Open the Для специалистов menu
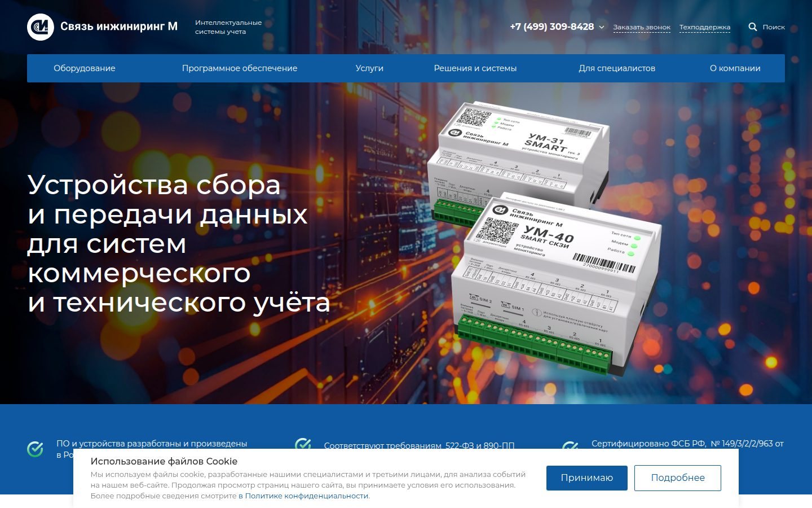Viewport: 812px width, 508px height. click(617, 68)
